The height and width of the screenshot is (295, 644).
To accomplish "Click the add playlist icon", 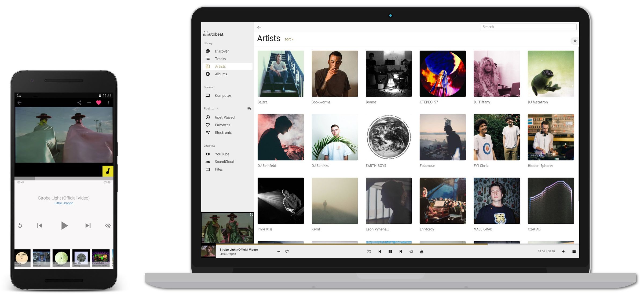I will pyautogui.click(x=249, y=109).
